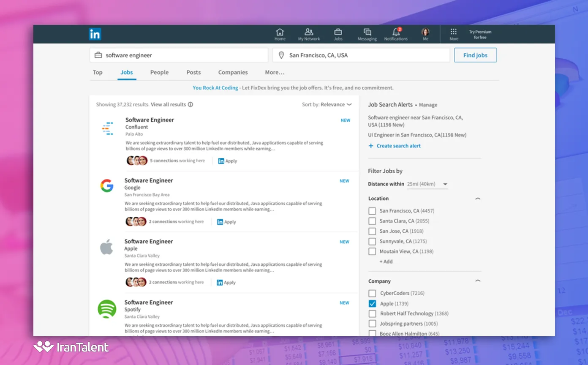The image size is (588, 365).
Task: Click the Google company logo
Action: point(107,185)
